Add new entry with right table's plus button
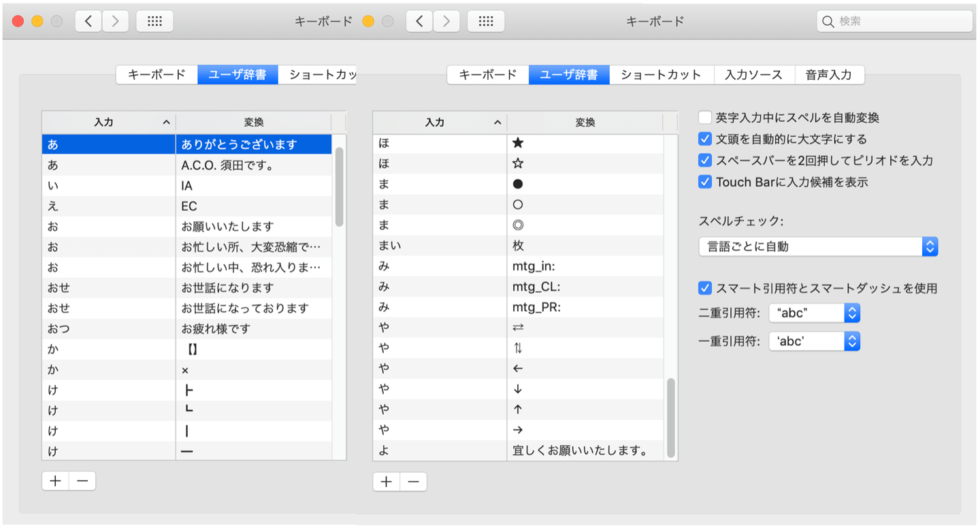 coord(387,481)
